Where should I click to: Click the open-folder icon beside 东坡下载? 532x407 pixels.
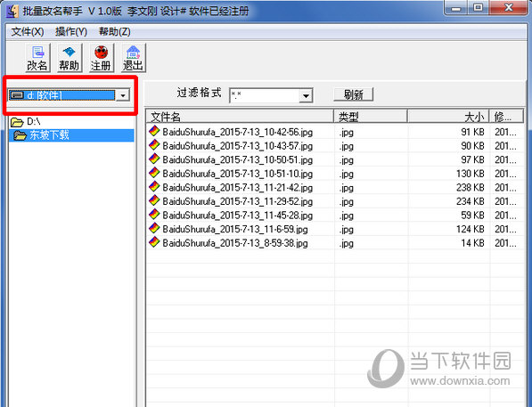[20, 135]
